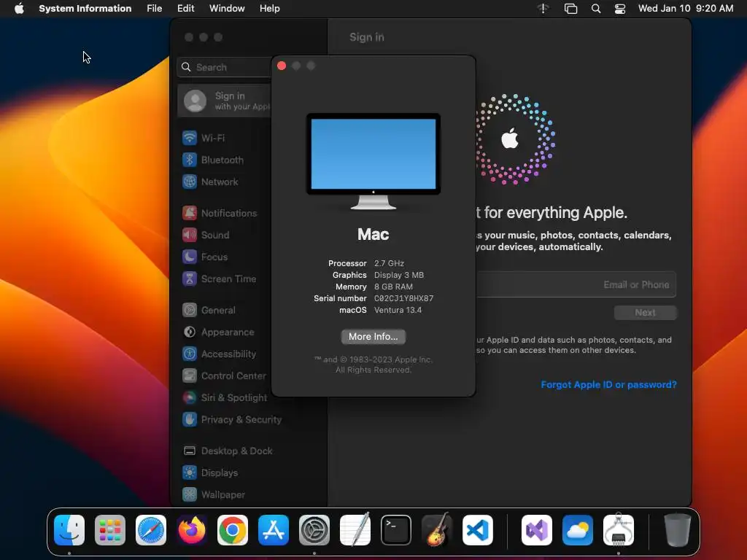Close the About This Mac window
The image size is (747, 560).
tap(282, 66)
